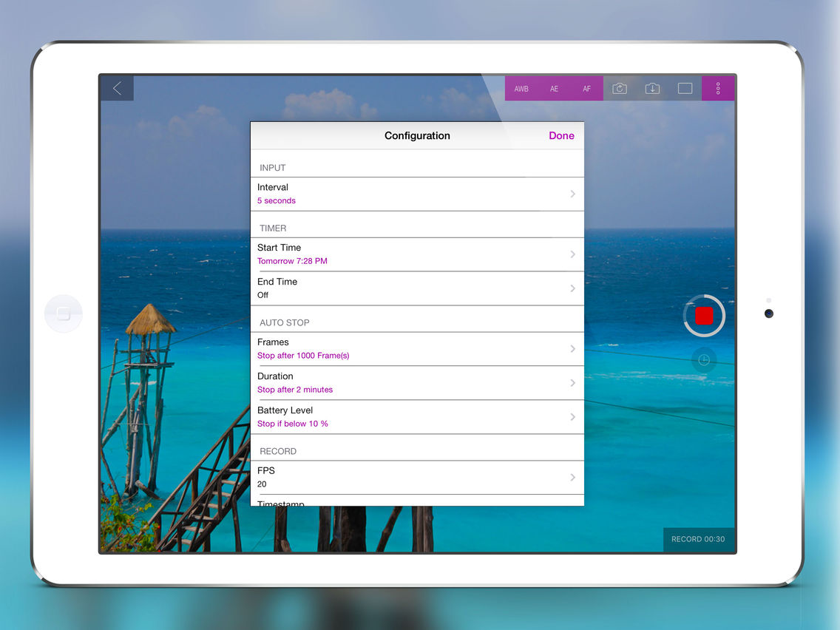This screenshot has height=630, width=840.
Task: Open the Start Time setting
Action: pos(417,254)
